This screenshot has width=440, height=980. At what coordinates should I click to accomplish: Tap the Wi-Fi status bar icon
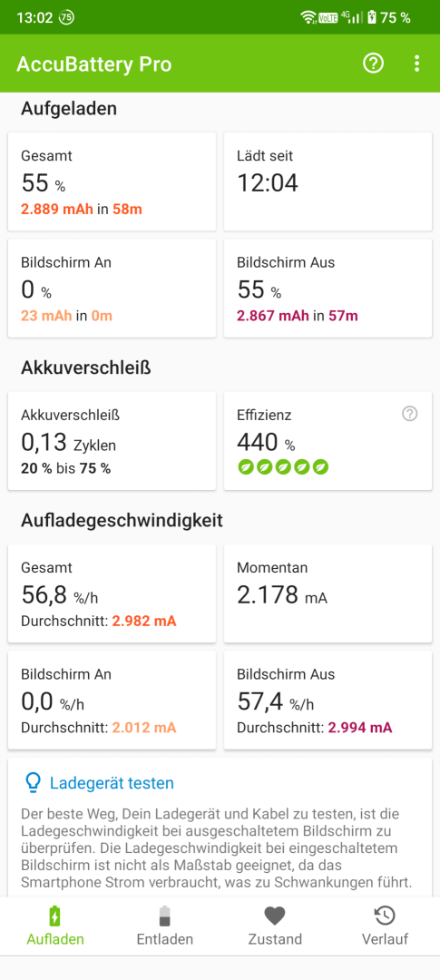(308, 17)
